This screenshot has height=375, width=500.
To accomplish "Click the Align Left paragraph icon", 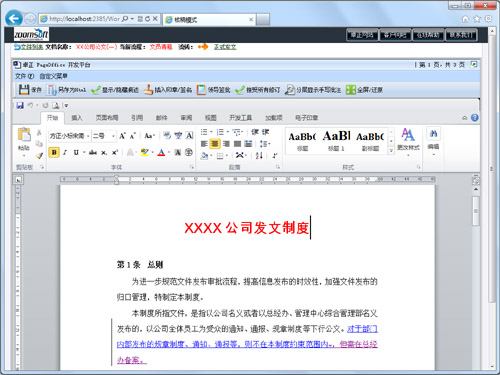I will click(x=204, y=144).
